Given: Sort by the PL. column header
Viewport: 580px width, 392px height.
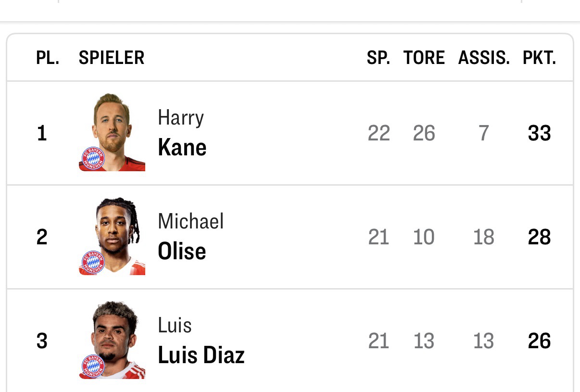Looking at the screenshot, I should [x=48, y=58].
